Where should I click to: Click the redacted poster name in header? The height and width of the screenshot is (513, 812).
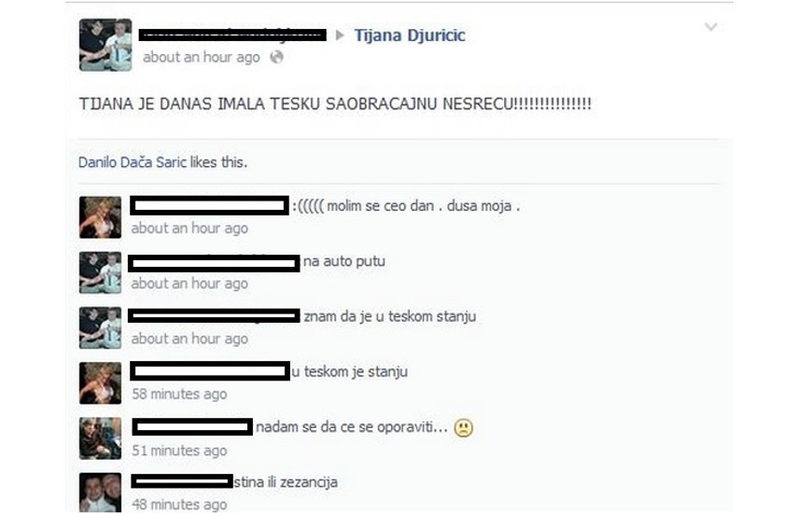[232, 35]
